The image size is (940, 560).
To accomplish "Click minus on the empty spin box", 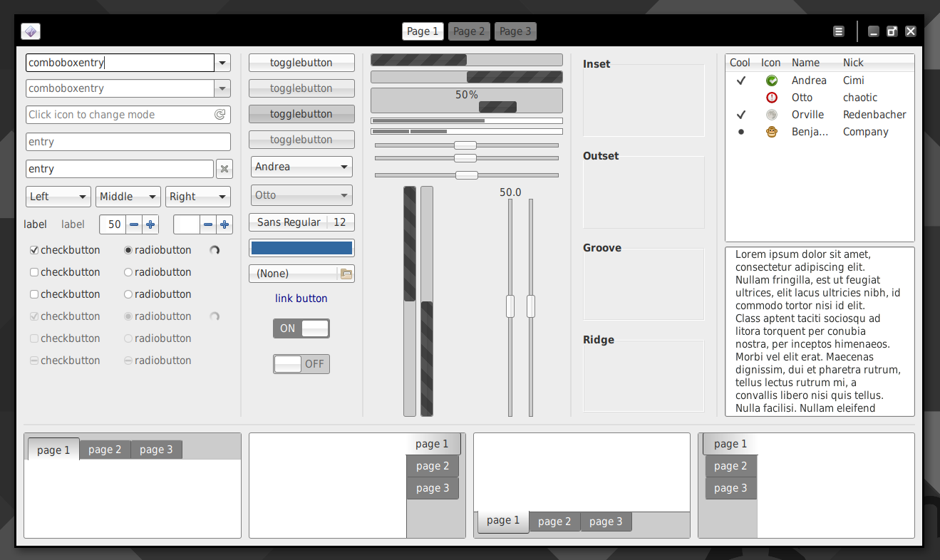I will pyautogui.click(x=208, y=224).
